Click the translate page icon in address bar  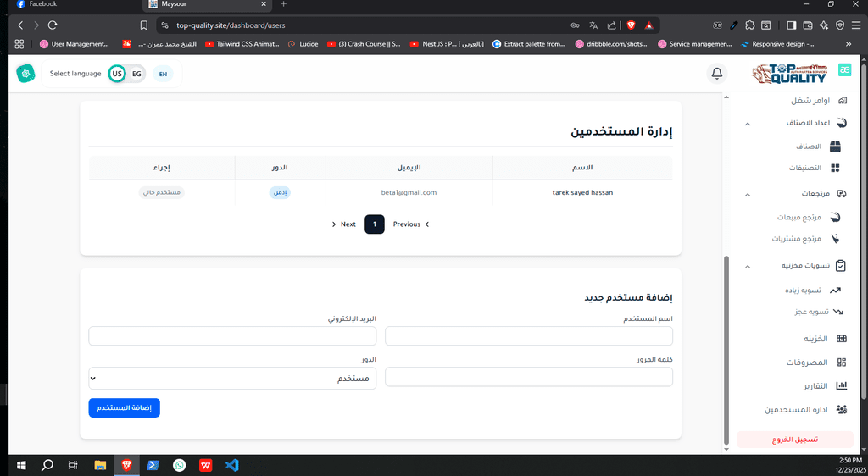(x=593, y=25)
